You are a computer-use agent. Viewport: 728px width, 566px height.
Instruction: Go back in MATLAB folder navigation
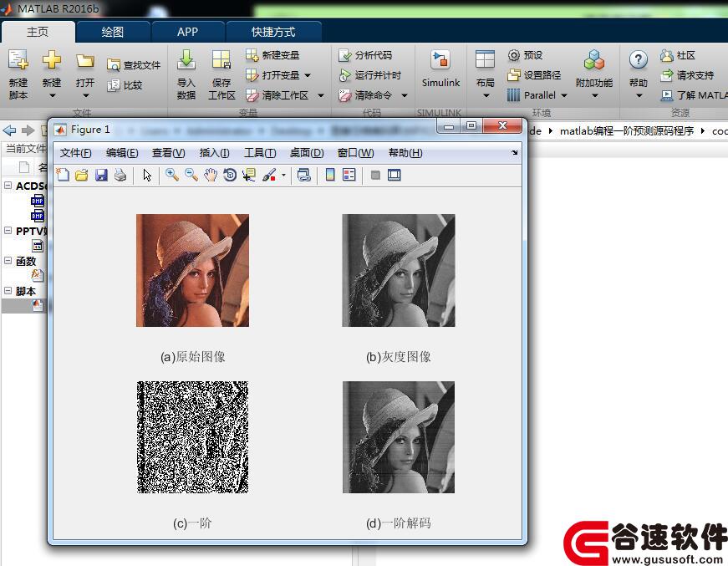[9, 130]
